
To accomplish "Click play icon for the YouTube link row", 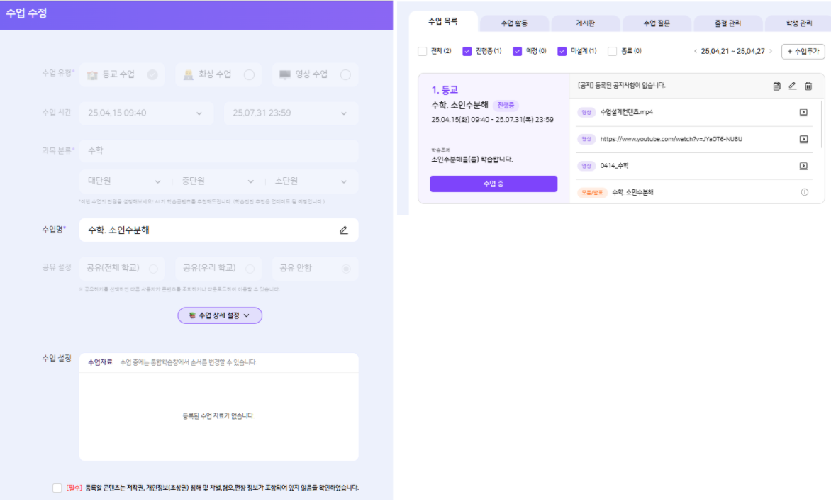I will (803, 139).
